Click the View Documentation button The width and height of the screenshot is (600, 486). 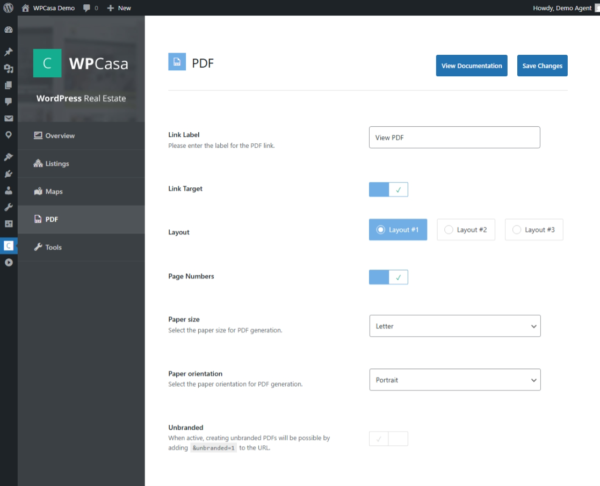tap(471, 65)
